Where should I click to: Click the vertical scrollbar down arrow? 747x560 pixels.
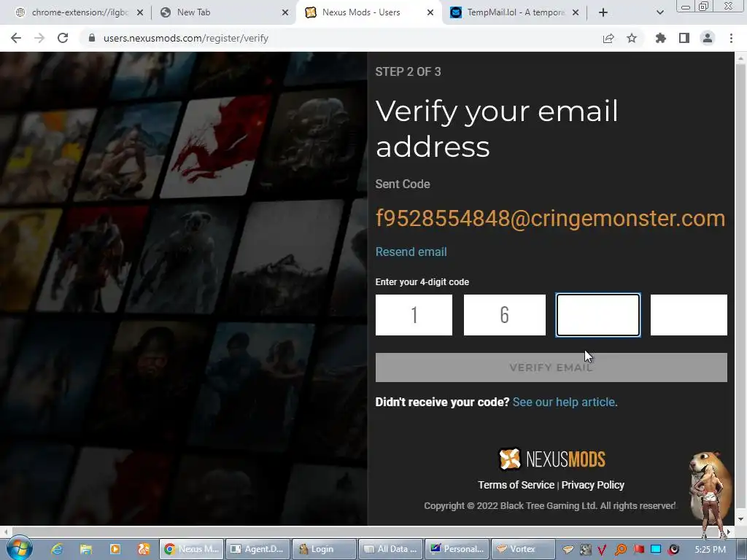click(740, 519)
